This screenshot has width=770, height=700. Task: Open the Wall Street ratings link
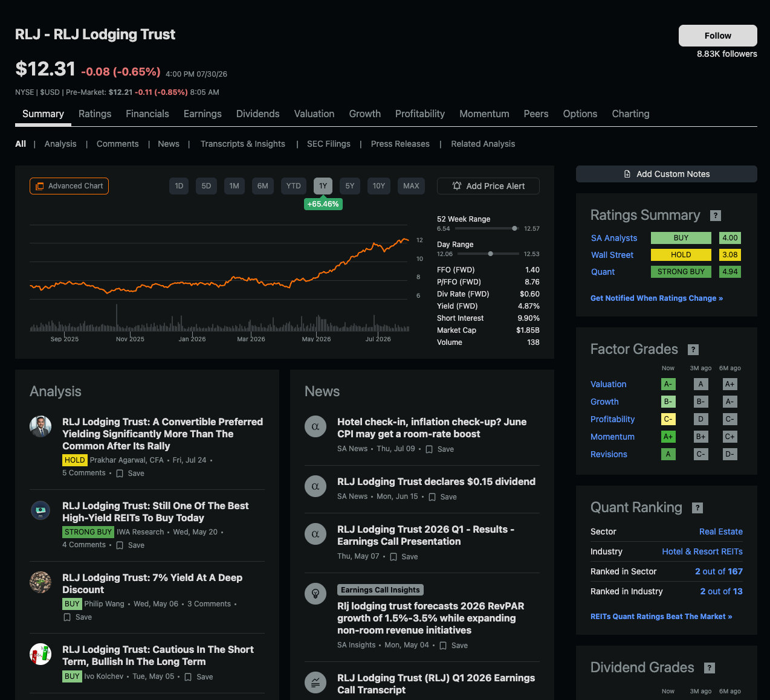coord(612,255)
